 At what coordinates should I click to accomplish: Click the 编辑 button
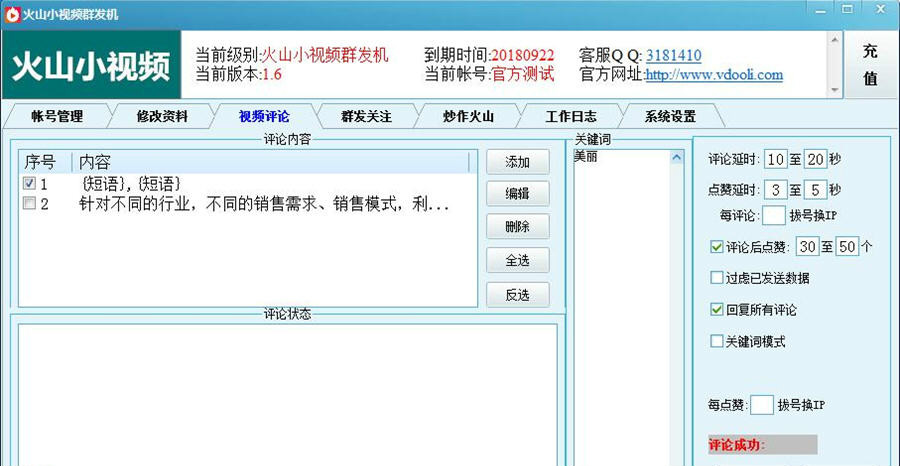(517, 194)
